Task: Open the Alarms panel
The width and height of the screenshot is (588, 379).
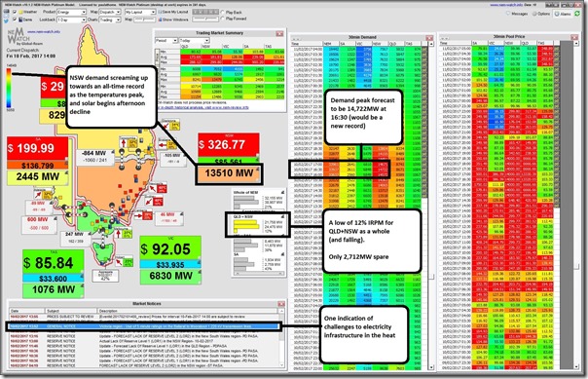Action: coord(564,14)
